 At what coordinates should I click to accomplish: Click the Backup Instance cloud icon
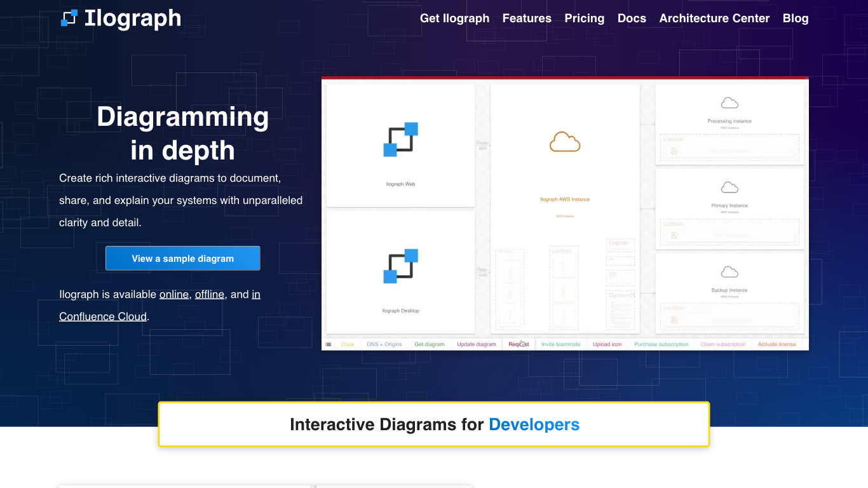point(729,272)
